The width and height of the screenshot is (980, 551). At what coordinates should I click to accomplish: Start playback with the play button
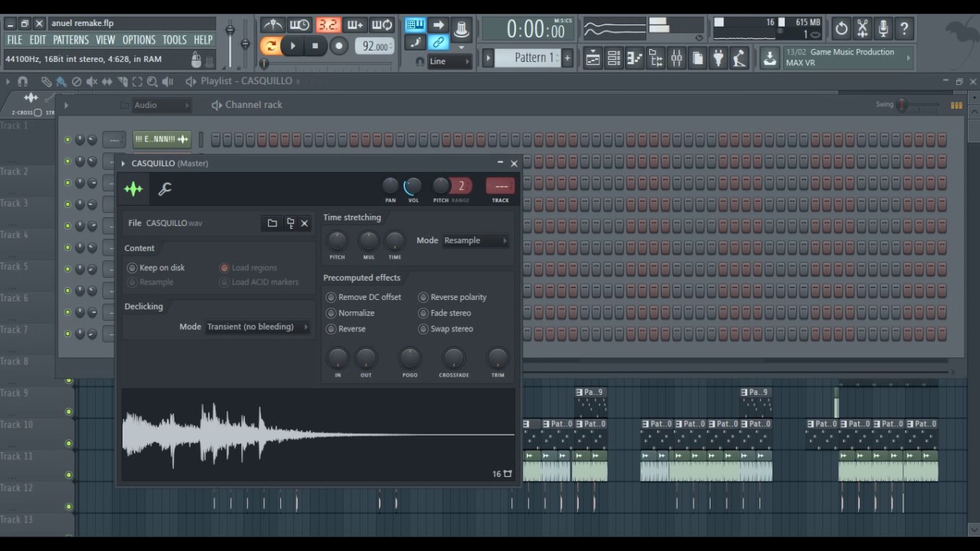click(292, 46)
